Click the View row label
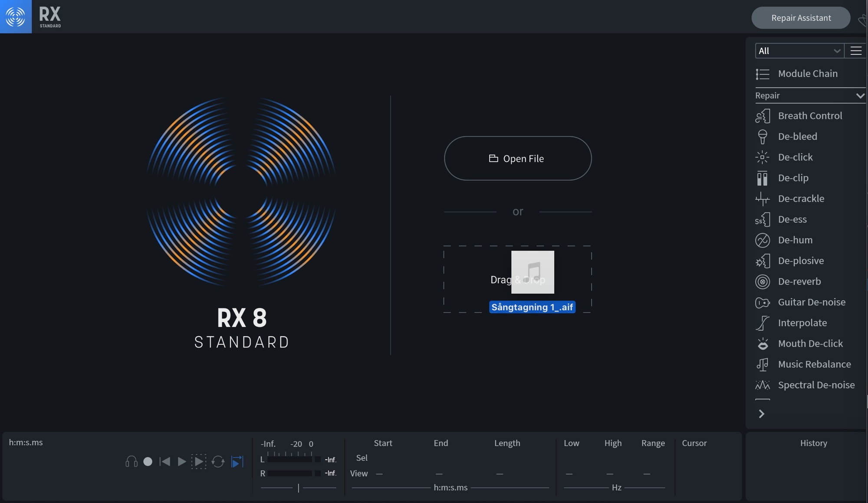 359,473
